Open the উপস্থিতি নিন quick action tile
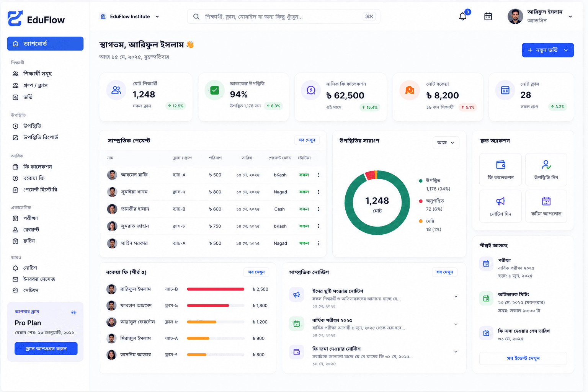This screenshot has height=392, width=588. point(546,170)
